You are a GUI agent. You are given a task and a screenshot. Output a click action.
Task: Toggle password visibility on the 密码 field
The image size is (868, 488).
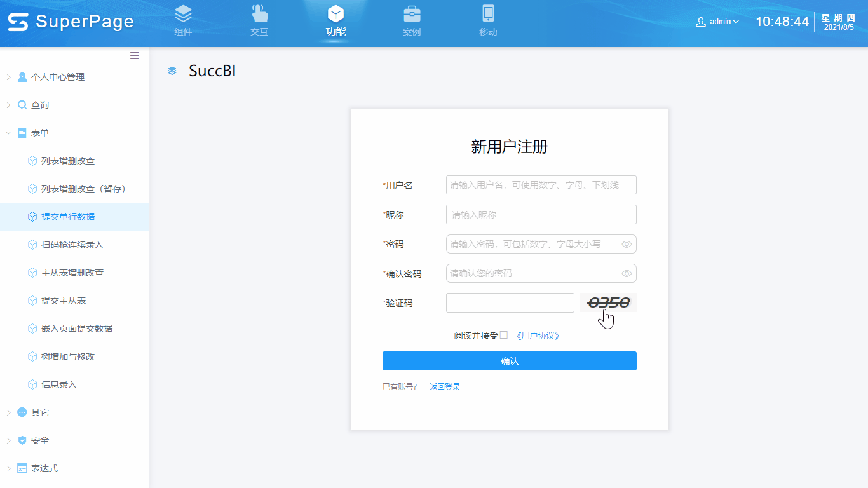pyautogui.click(x=626, y=244)
